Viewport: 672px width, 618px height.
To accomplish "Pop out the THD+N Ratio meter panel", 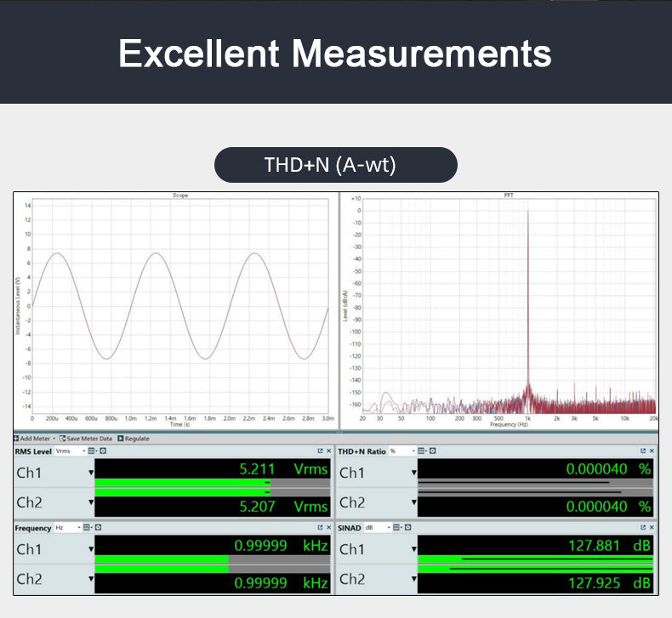I will 642,451.
